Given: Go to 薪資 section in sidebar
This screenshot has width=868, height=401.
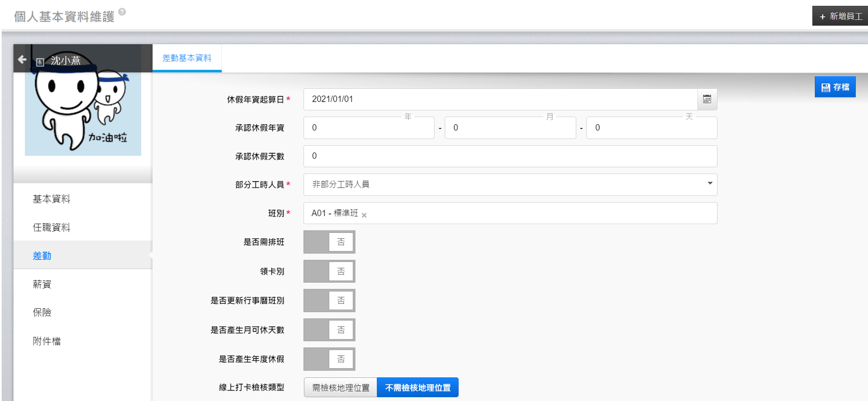Looking at the screenshot, I should tap(42, 284).
